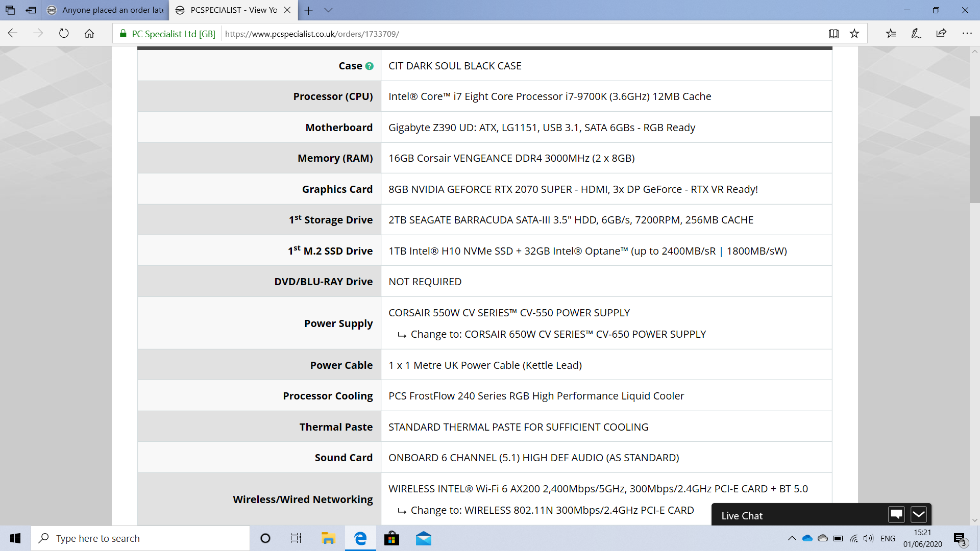This screenshot has width=980, height=551.
Task: Click PC Specialist Ltd [GB] site certificate
Action: (167, 34)
